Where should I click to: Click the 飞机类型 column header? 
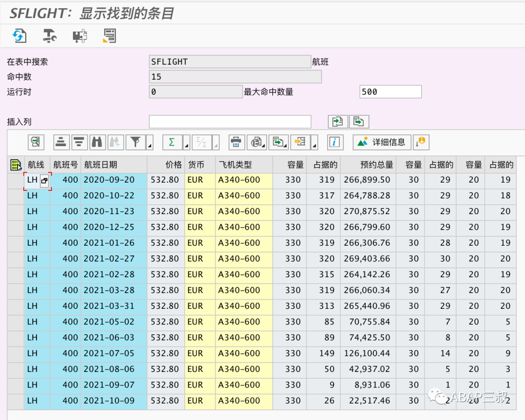click(x=244, y=165)
